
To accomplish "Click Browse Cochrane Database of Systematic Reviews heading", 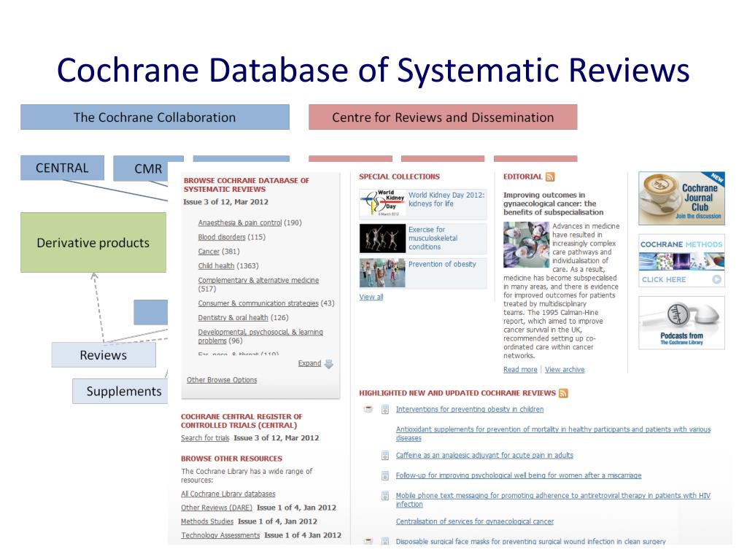I will pyautogui.click(x=247, y=184).
